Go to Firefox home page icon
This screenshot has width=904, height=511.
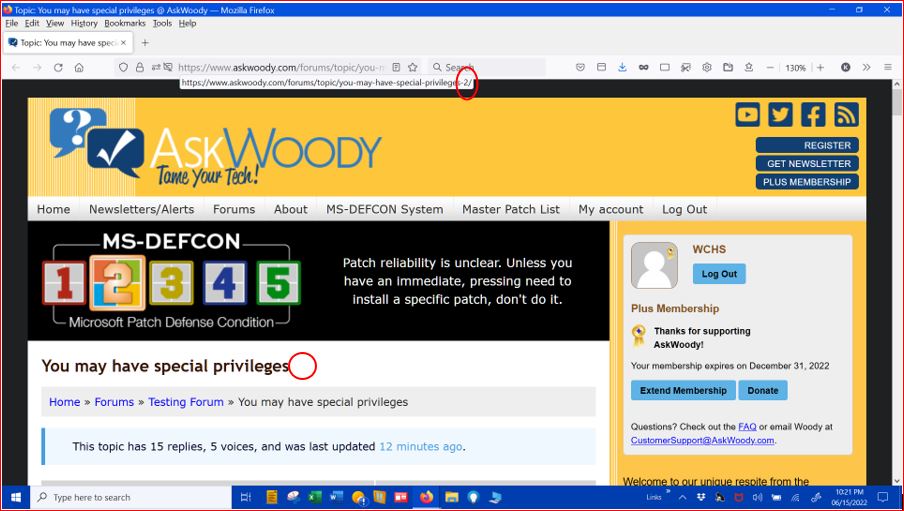[79, 67]
